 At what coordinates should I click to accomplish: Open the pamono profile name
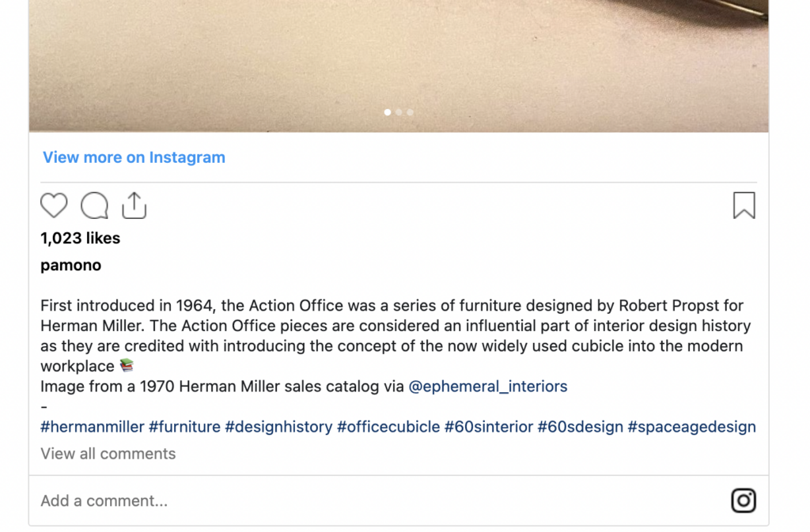tap(71, 266)
